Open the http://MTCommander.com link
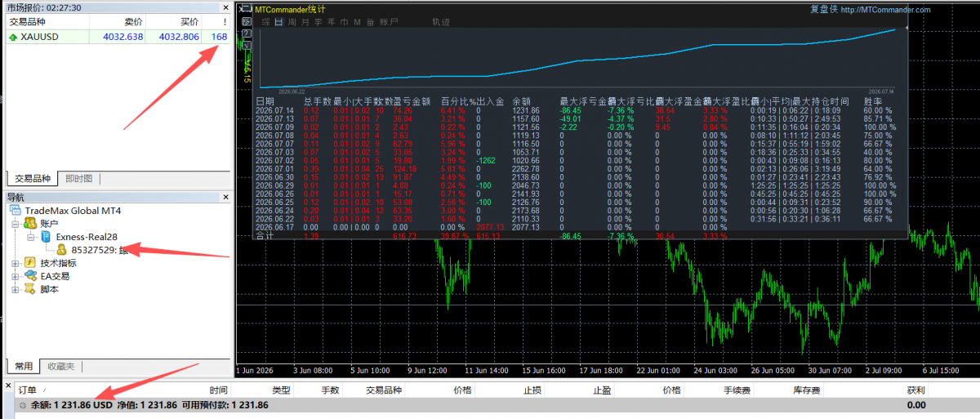The width and height of the screenshot is (980, 419). coord(884,10)
